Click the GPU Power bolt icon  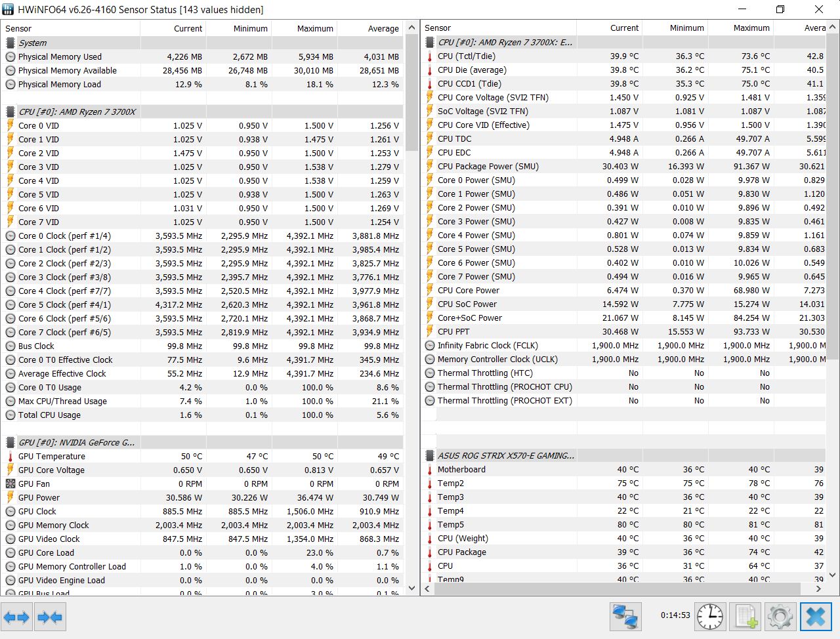[x=10, y=497]
